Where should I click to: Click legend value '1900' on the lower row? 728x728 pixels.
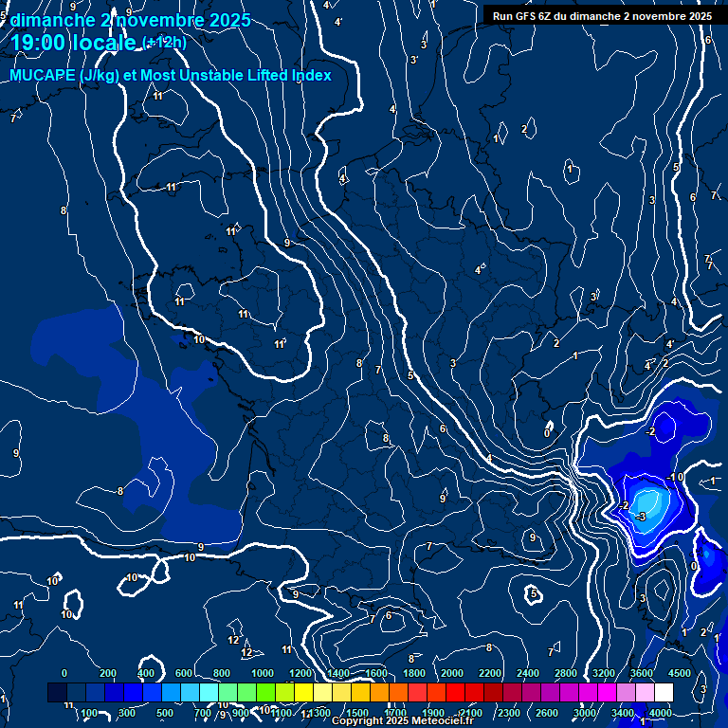[433, 713]
